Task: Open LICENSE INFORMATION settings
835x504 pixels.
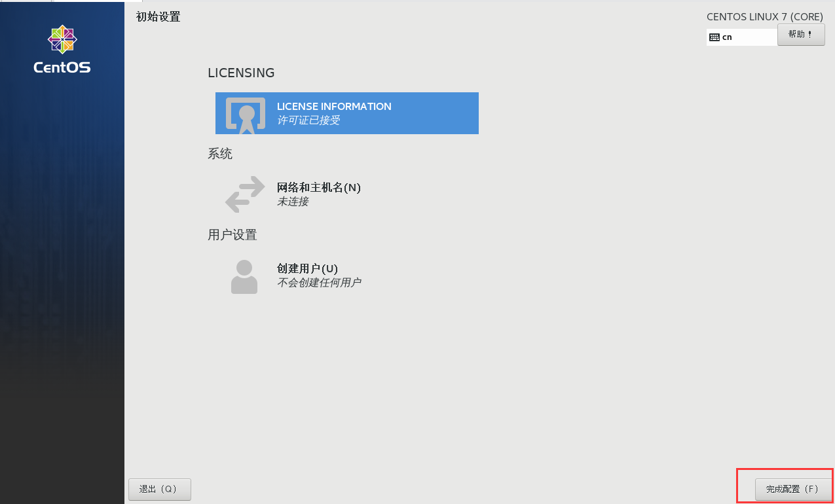Action: pos(347,113)
